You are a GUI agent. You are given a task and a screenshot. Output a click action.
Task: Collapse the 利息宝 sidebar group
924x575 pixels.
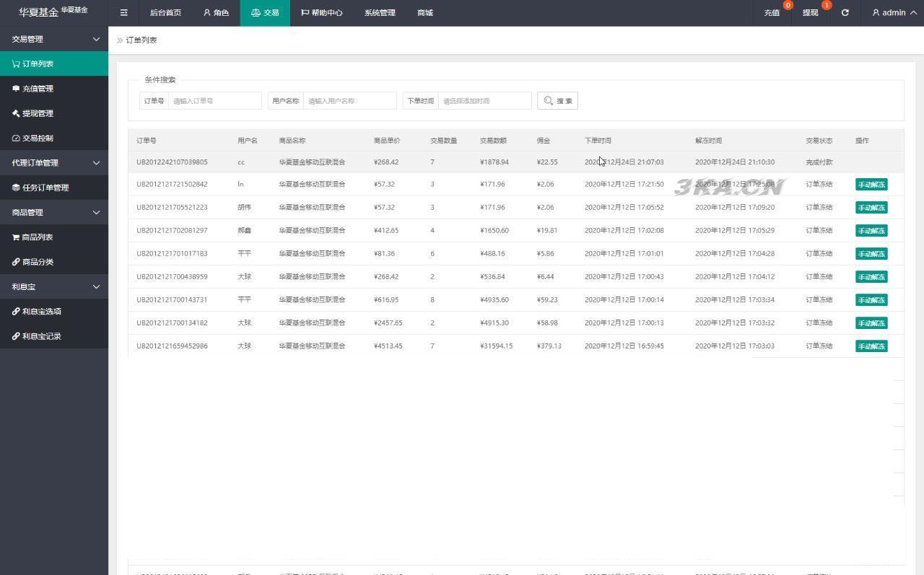coord(54,287)
